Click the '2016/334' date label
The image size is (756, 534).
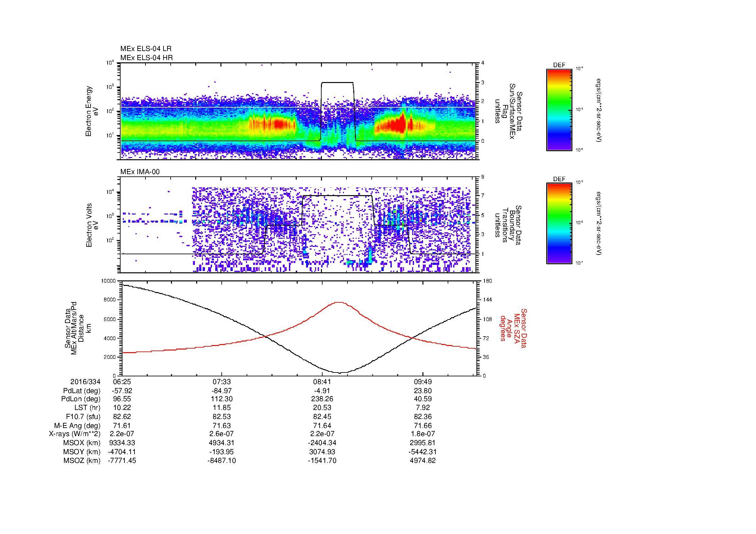85,382
